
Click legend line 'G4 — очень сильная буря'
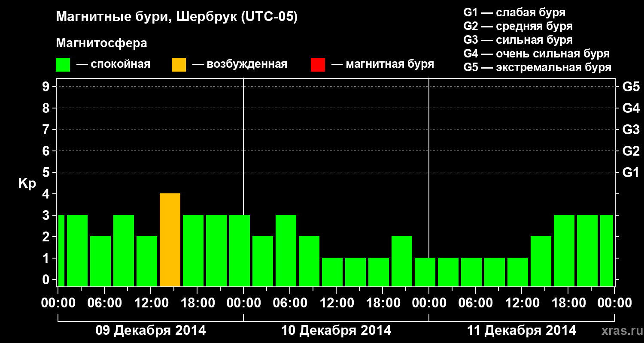pos(537,54)
